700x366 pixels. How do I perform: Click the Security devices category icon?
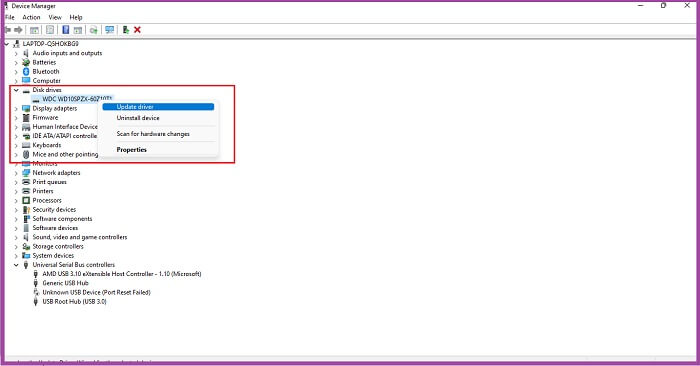pos(26,210)
